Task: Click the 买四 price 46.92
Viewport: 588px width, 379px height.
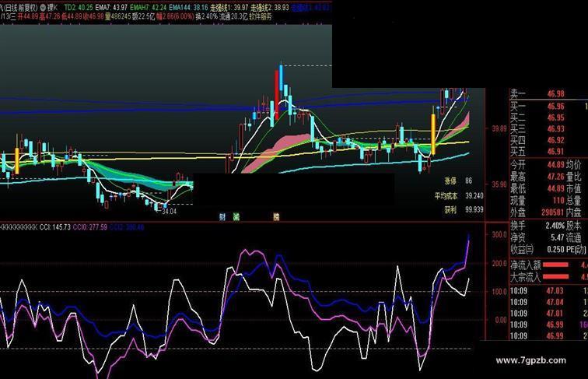Action: tap(555, 140)
